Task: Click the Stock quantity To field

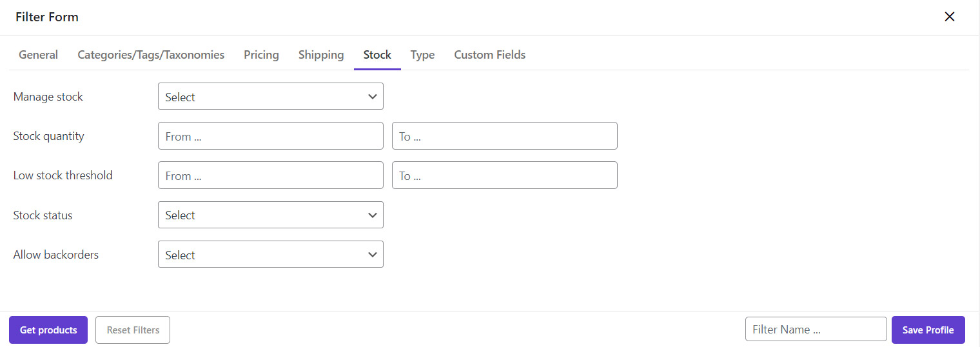Action: pyautogui.click(x=504, y=136)
